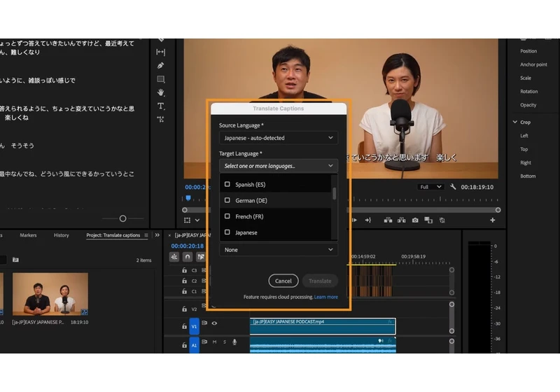Click the text panel zoom slider handle

click(123, 218)
